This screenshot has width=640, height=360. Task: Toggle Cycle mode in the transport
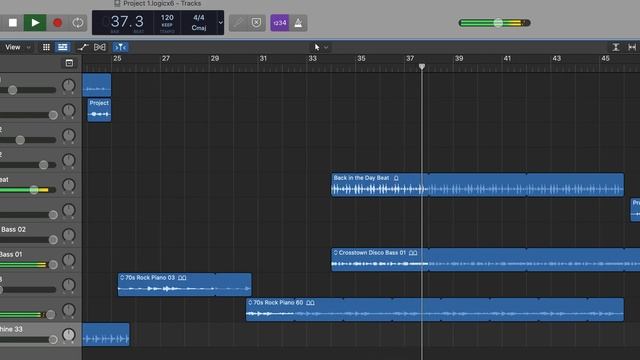(78, 23)
